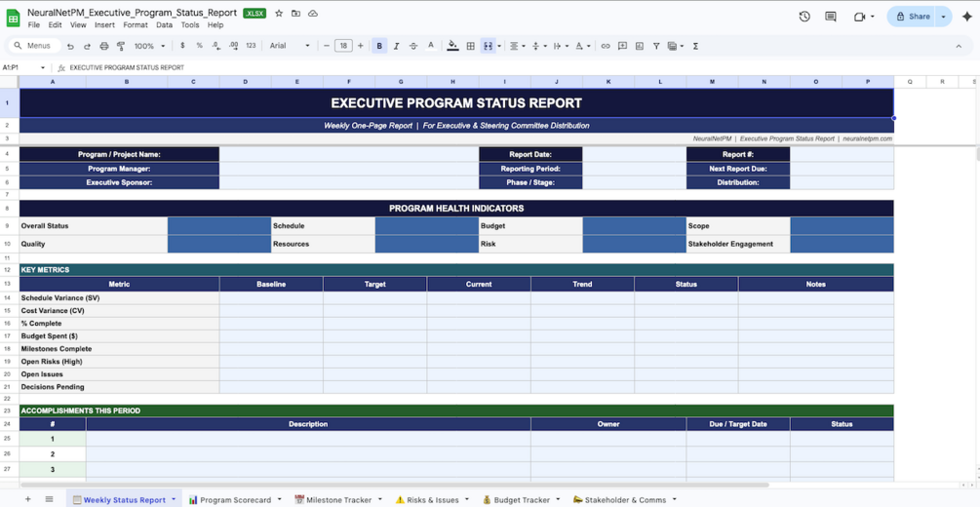Open the zoom level 100% dropdown
This screenshot has width=980, height=507.
[x=149, y=46]
